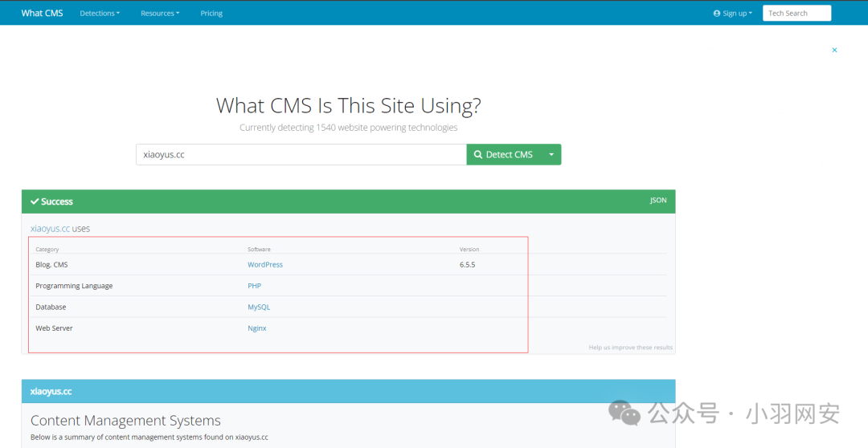Open the Nginx software link
The width and height of the screenshot is (868, 448).
pos(257,328)
